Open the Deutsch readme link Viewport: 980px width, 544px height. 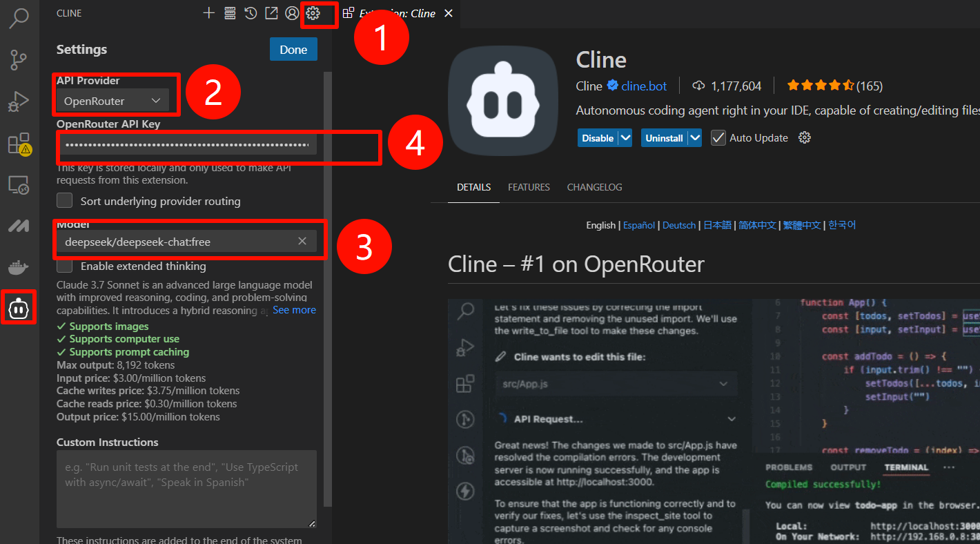point(679,225)
